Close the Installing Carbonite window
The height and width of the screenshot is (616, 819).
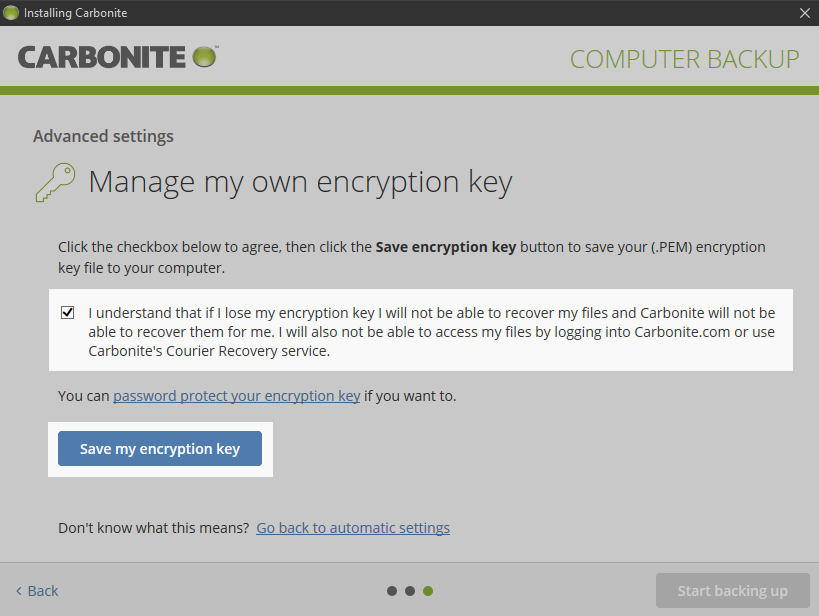point(805,13)
